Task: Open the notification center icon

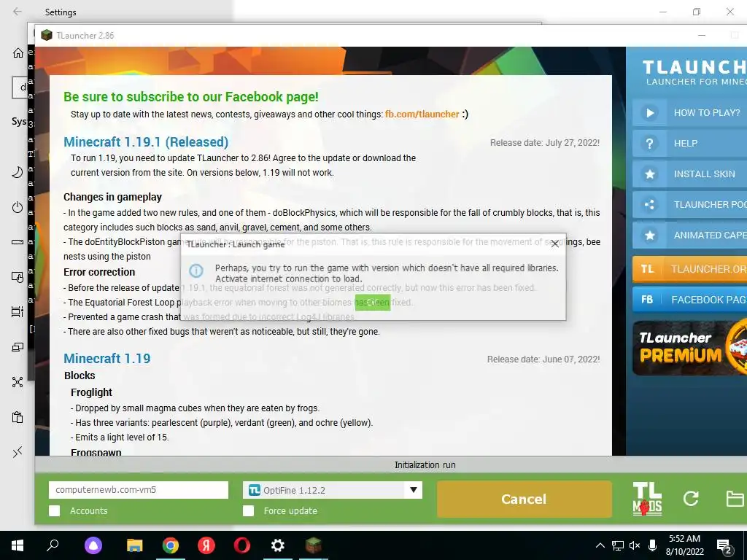Action: (x=724, y=547)
